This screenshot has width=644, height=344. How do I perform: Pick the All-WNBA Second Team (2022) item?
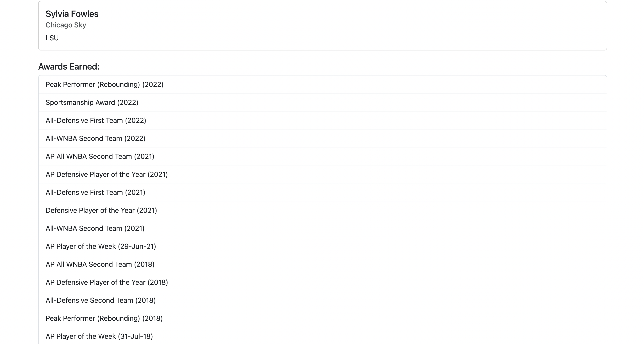pyautogui.click(x=95, y=138)
